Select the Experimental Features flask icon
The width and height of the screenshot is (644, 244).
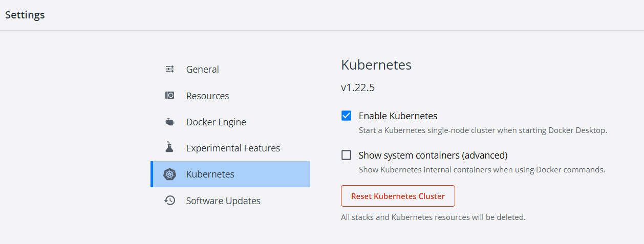point(169,148)
